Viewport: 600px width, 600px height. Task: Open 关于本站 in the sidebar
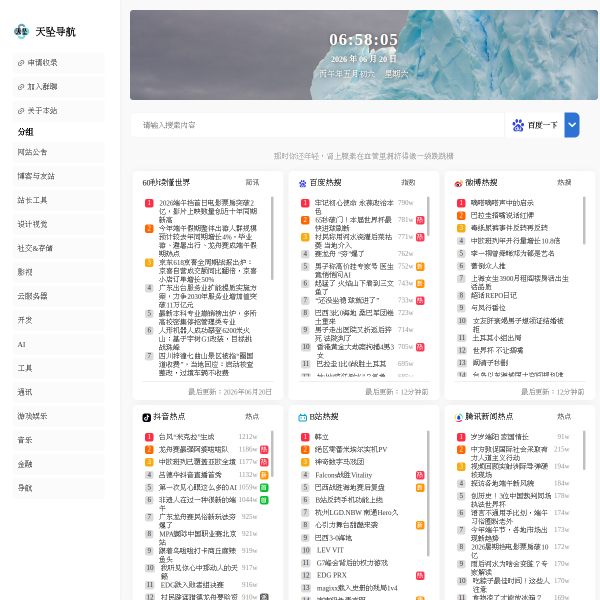pos(59,111)
